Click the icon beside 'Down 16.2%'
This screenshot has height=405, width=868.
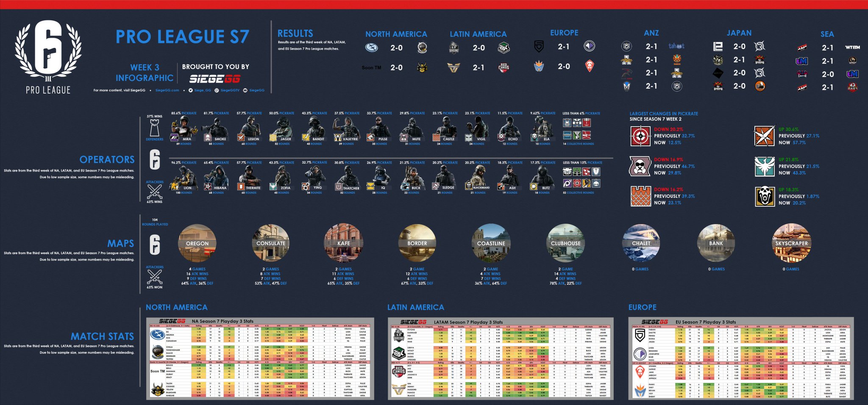click(x=640, y=196)
